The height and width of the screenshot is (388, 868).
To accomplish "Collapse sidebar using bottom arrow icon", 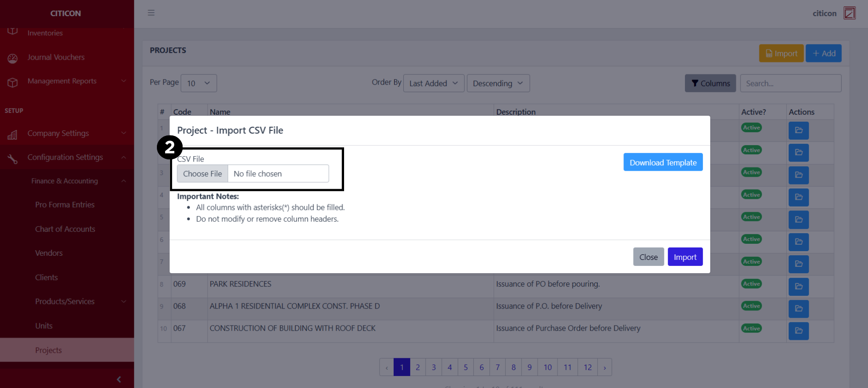I will 119,379.
